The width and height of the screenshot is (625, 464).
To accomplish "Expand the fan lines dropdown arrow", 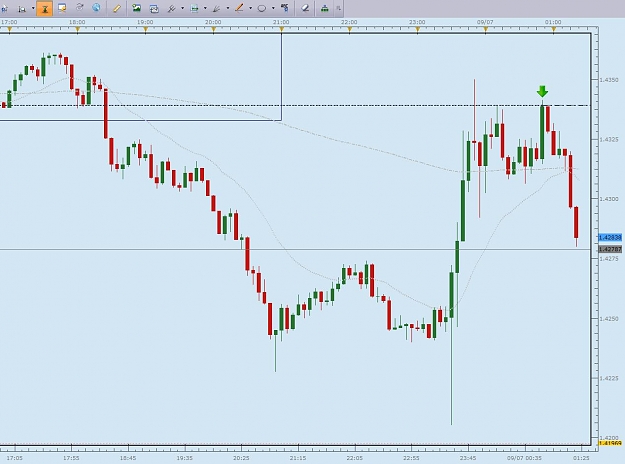I will coord(228,8).
